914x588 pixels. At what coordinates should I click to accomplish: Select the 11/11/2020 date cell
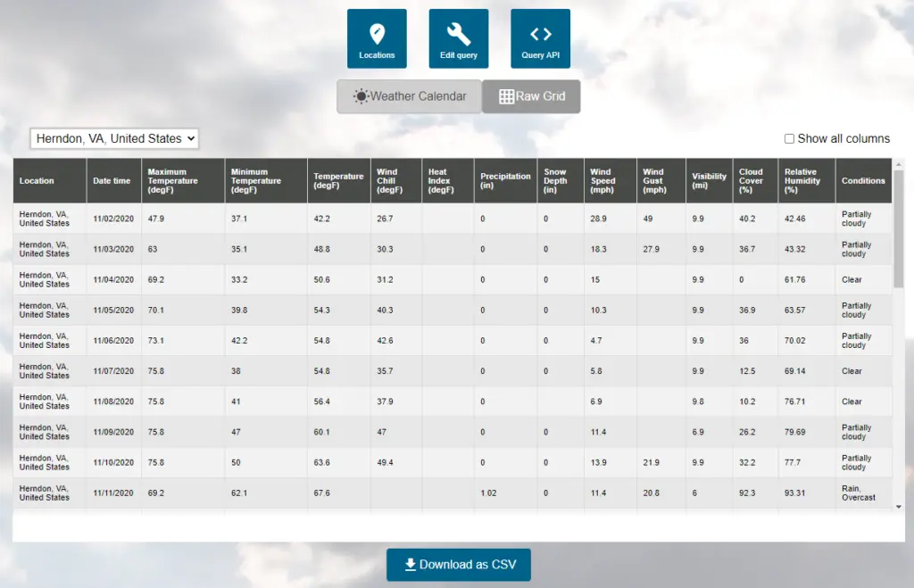tap(113, 493)
